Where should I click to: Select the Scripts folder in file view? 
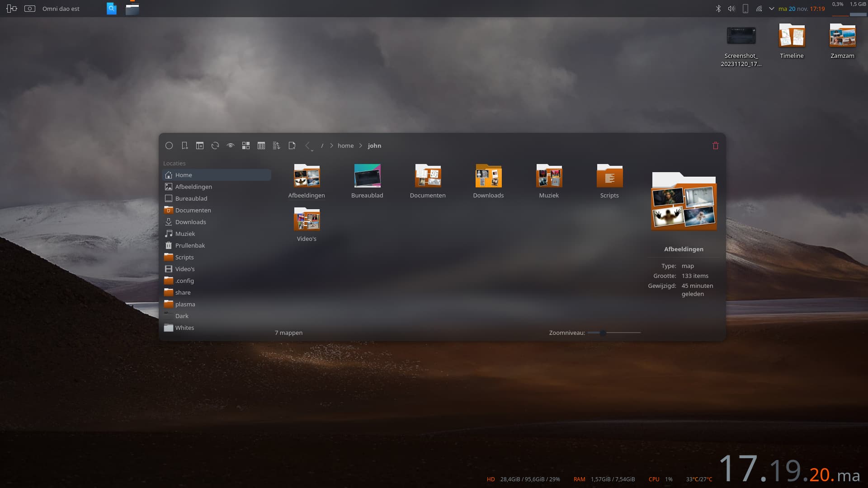pyautogui.click(x=609, y=181)
